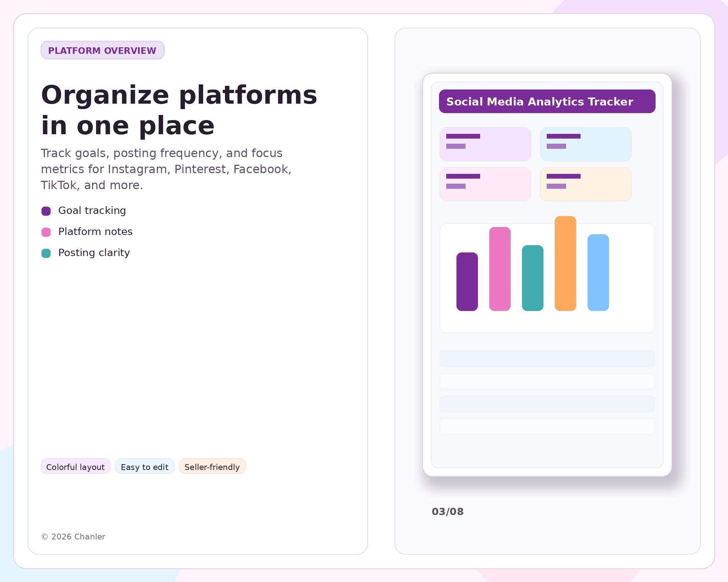Click the orange chart bar
728x582 pixels.
(565, 263)
